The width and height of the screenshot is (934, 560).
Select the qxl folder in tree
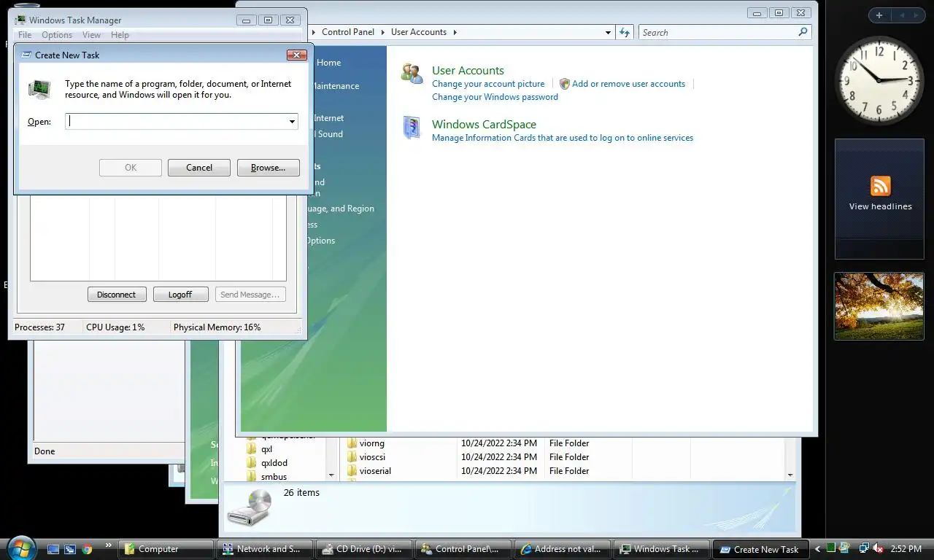[x=266, y=449]
